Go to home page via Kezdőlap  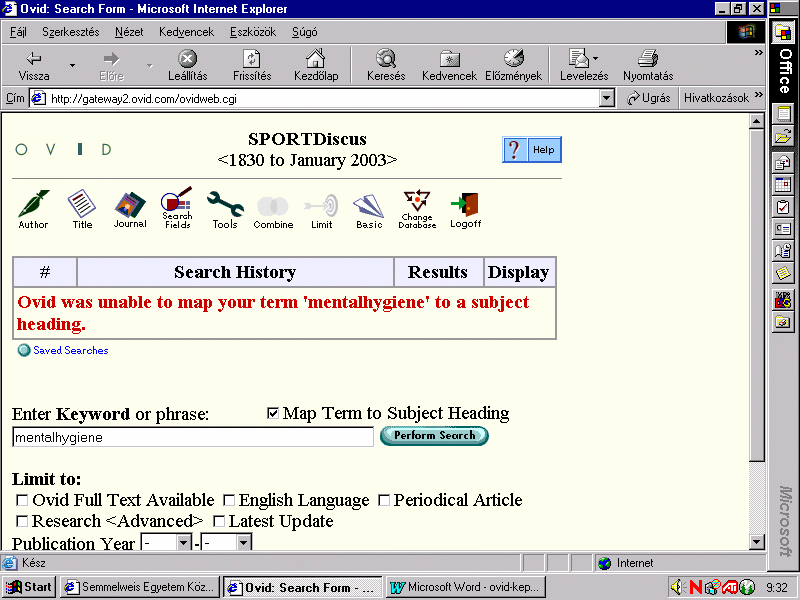[316, 65]
